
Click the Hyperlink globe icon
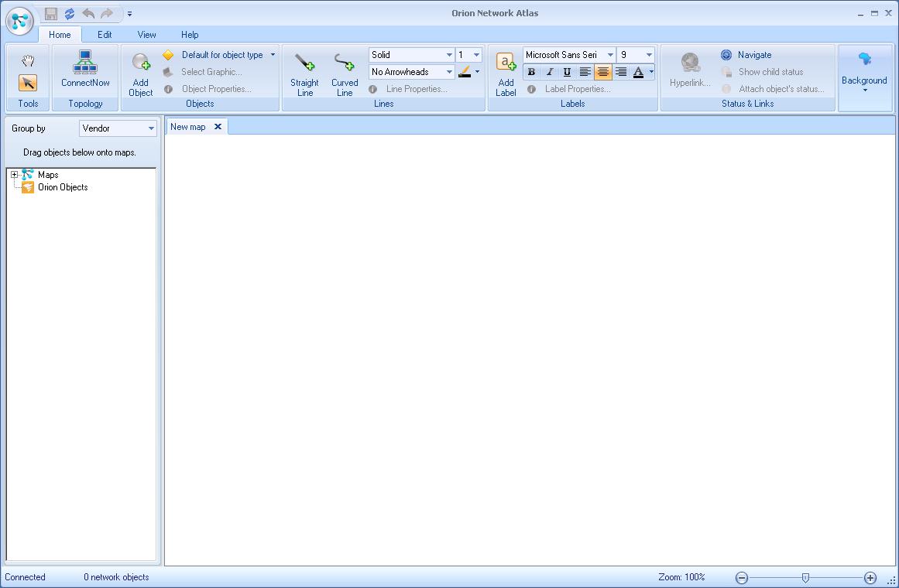690,63
